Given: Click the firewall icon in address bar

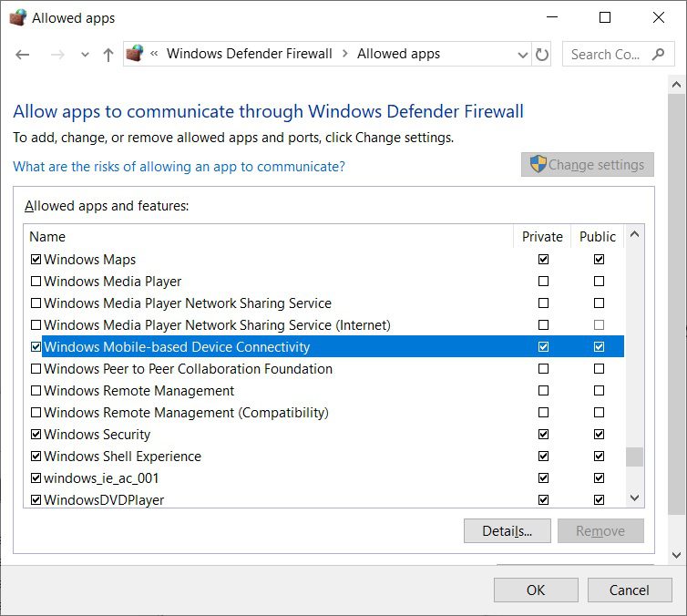Looking at the screenshot, I should pos(135,54).
